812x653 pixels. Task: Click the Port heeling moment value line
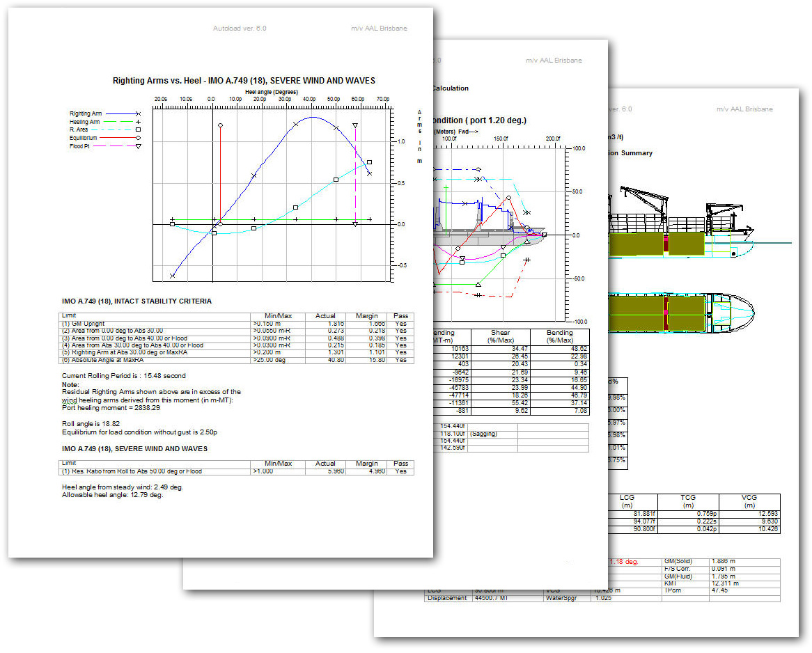[x=116, y=408]
